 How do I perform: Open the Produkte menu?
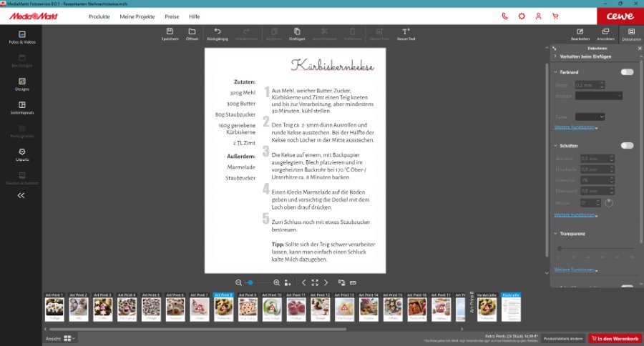click(x=99, y=16)
